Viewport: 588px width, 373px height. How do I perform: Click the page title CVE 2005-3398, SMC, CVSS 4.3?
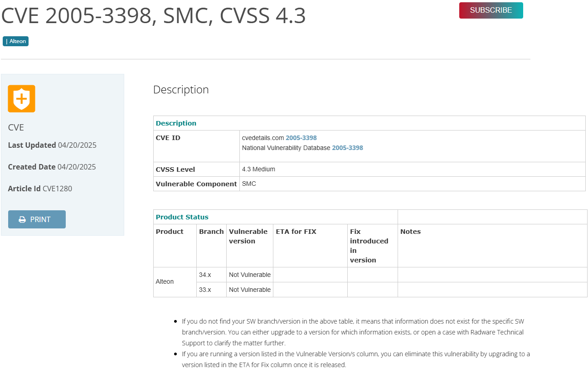pos(154,15)
